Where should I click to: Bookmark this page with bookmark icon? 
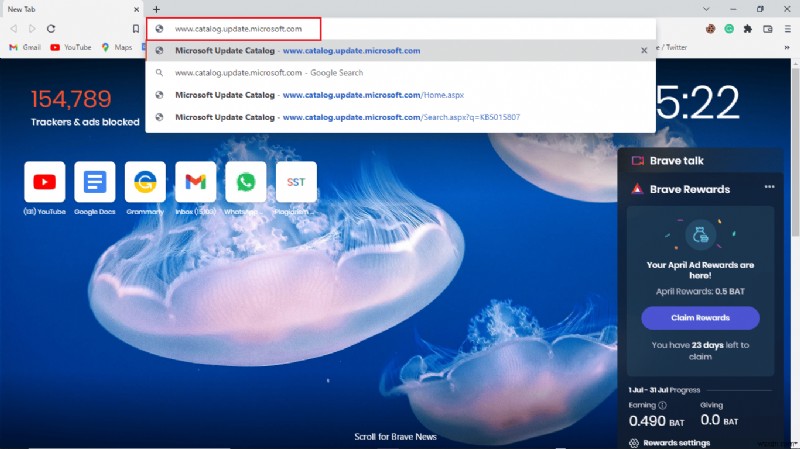pos(136,29)
